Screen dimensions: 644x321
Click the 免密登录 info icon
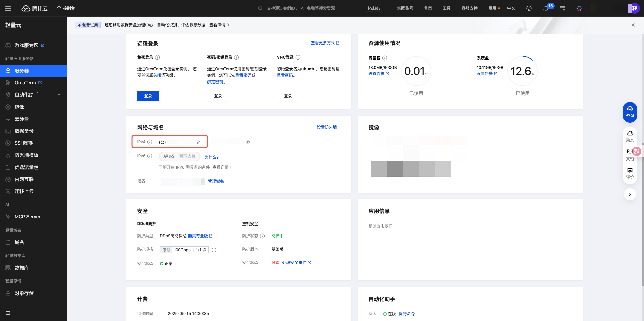click(157, 57)
